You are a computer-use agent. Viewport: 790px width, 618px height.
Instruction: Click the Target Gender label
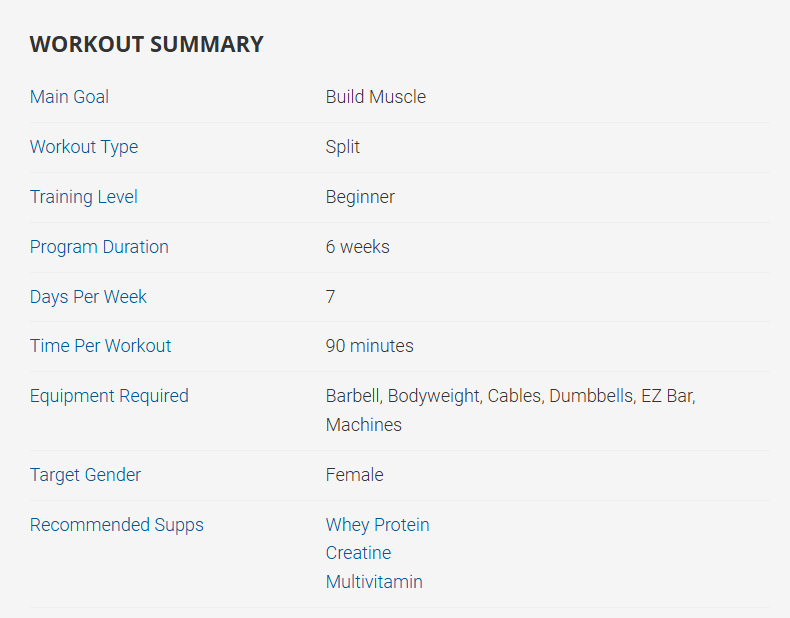tap(85, 475)
